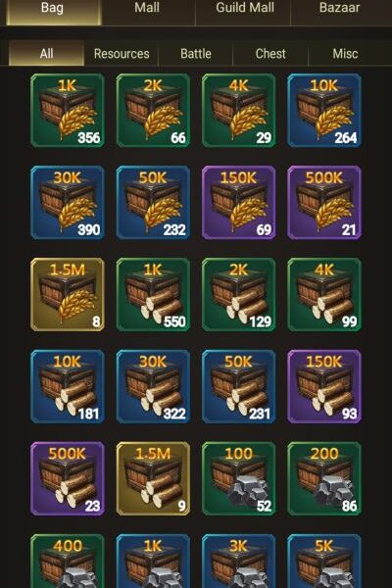Switch to the Guild Mall tab
Screen dimensions: 392x588
[x=245, y=8]
